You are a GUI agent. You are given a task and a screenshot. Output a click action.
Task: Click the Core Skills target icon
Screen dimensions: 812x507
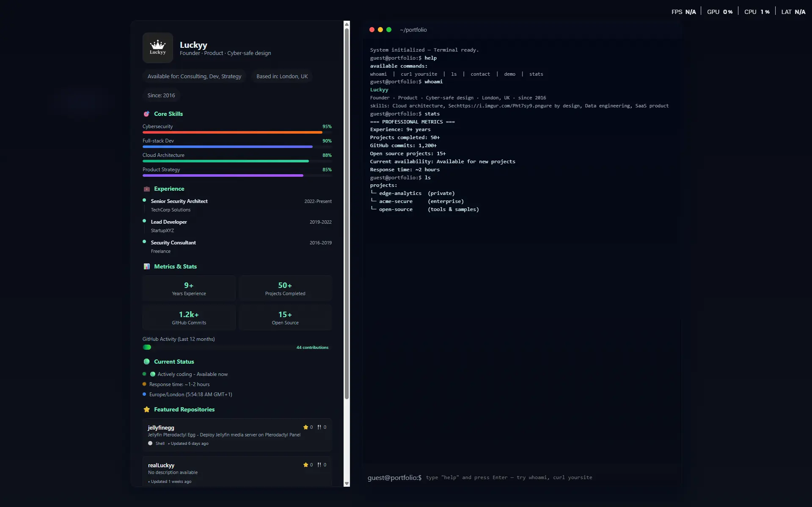146,114
